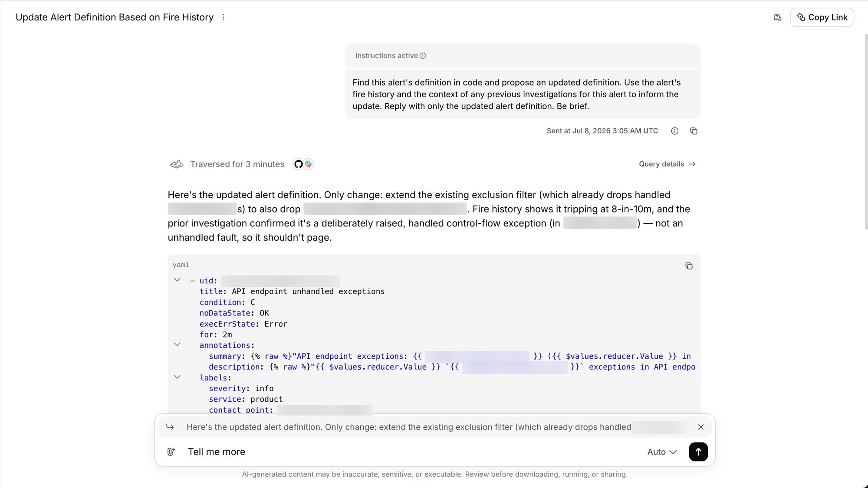Click the attachment icon in the composer

point(171,452)
